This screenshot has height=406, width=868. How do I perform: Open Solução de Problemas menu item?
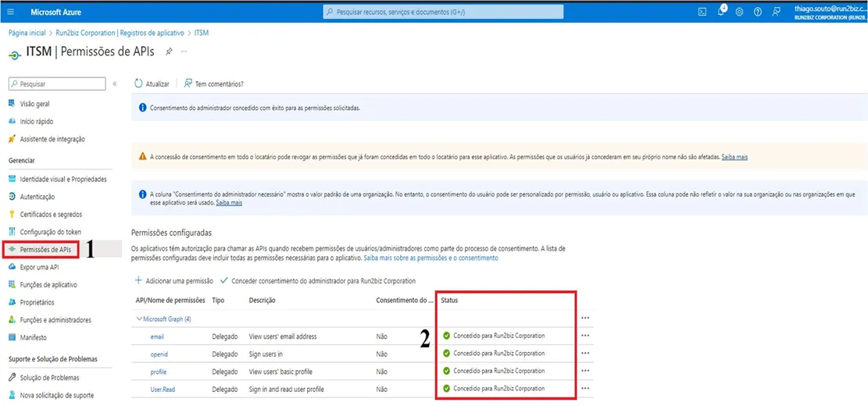49,378
